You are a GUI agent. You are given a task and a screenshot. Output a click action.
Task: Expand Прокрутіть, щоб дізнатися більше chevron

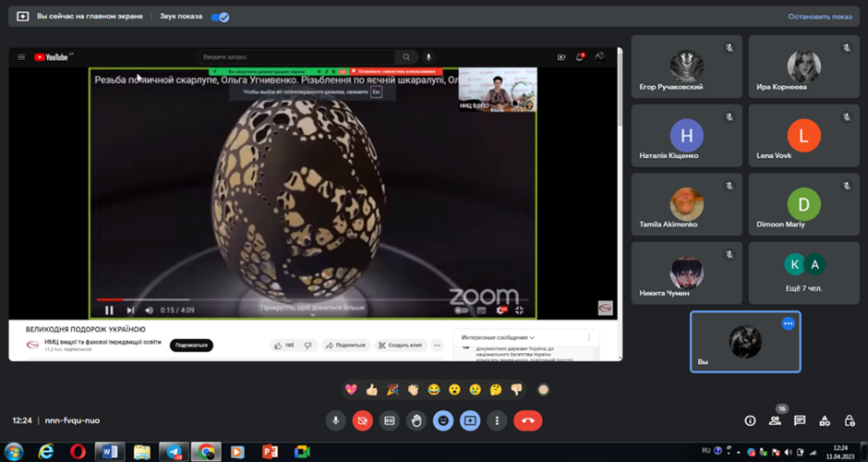pyautogui.click(x=313, y=315)
